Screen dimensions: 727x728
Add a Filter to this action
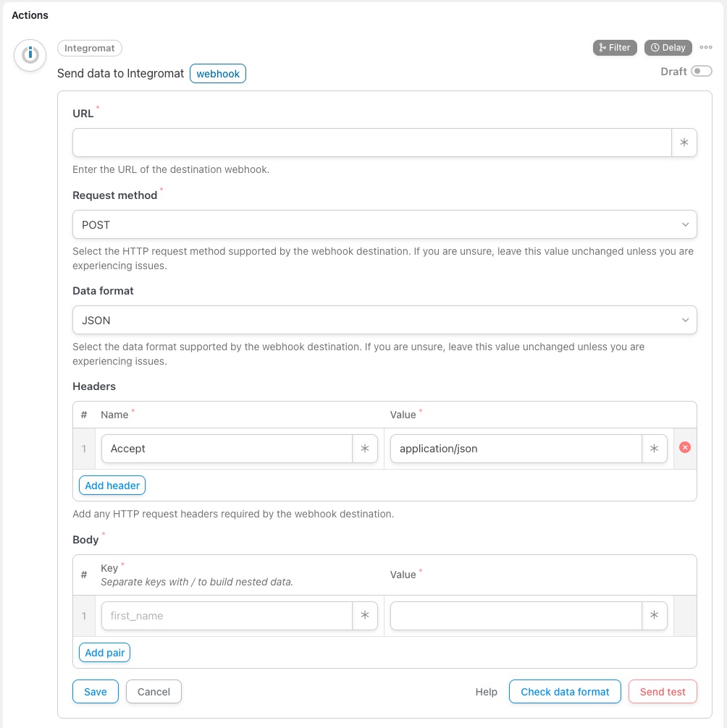[x=615, y=48]
